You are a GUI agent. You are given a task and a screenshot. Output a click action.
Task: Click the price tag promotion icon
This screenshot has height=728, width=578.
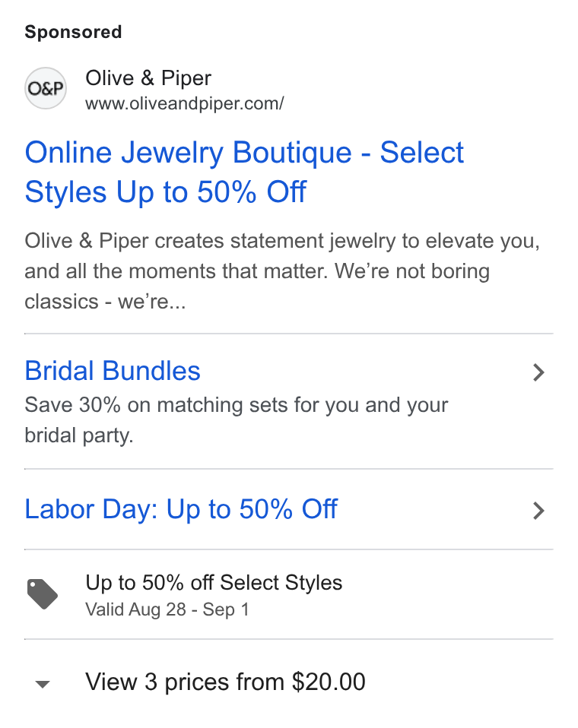pos(43,593)
